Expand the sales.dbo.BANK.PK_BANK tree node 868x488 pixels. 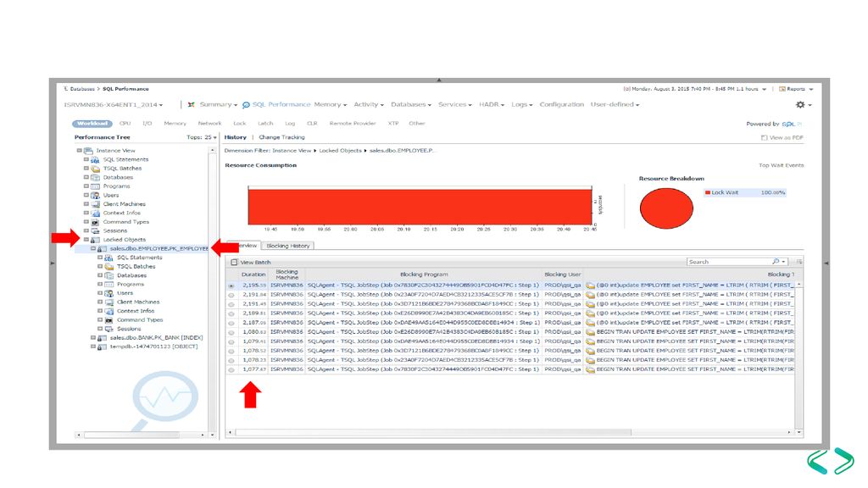click(93, 337)
